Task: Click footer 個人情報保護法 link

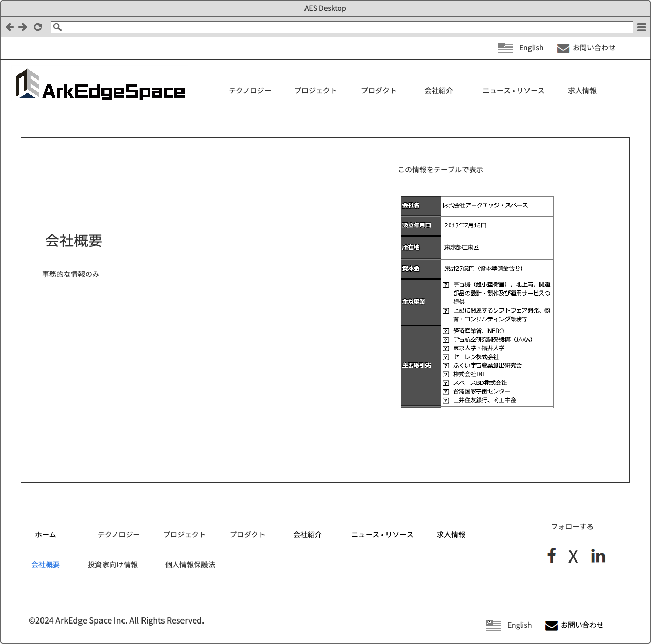Action: click(190, 565)
